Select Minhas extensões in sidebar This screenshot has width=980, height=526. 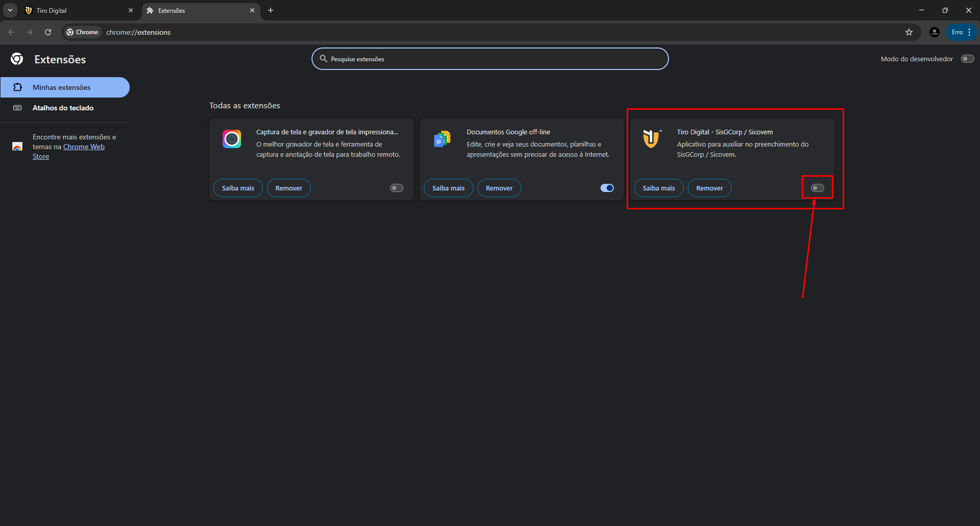click(x=65, y=87)
